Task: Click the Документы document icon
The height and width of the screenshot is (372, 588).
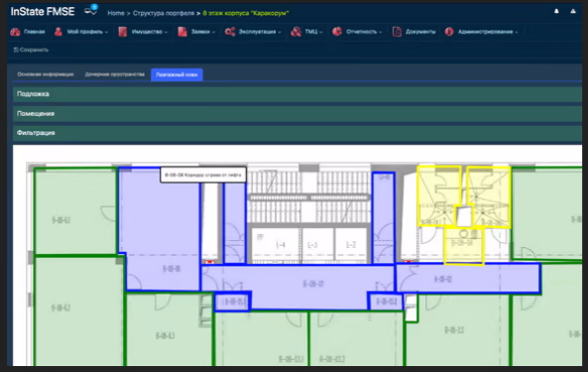Action: tap(397, 32)
